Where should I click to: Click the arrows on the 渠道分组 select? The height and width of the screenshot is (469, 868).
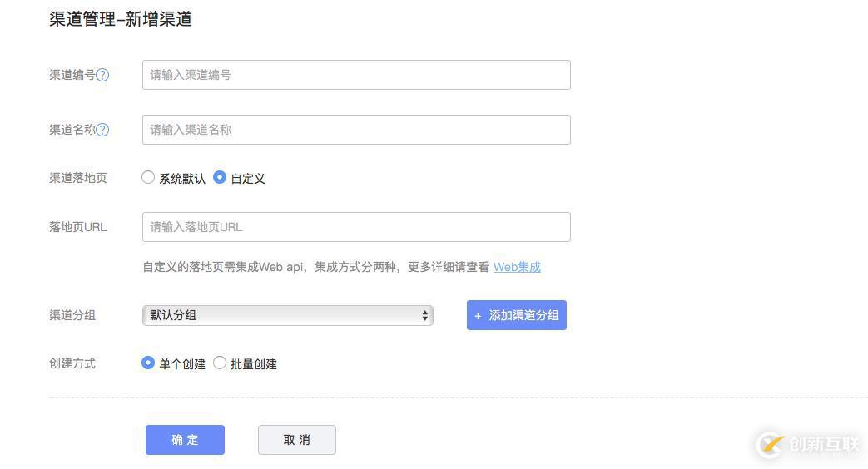pos(424,315)
